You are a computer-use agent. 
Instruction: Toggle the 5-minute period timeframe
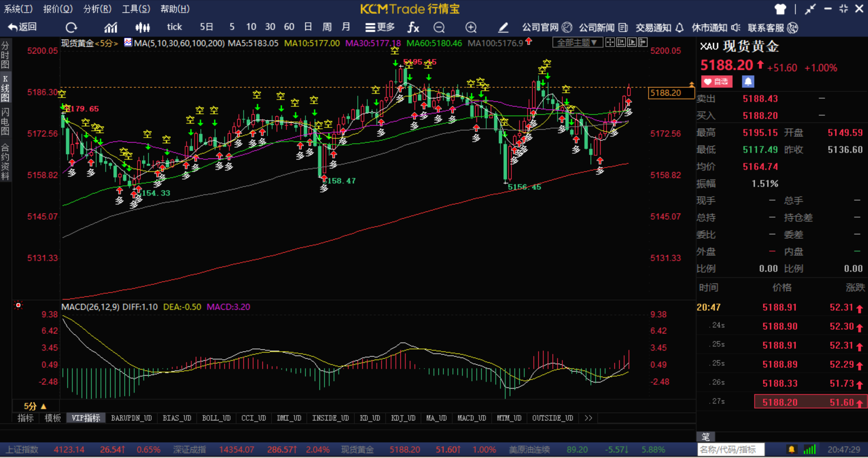click(231, 27)
